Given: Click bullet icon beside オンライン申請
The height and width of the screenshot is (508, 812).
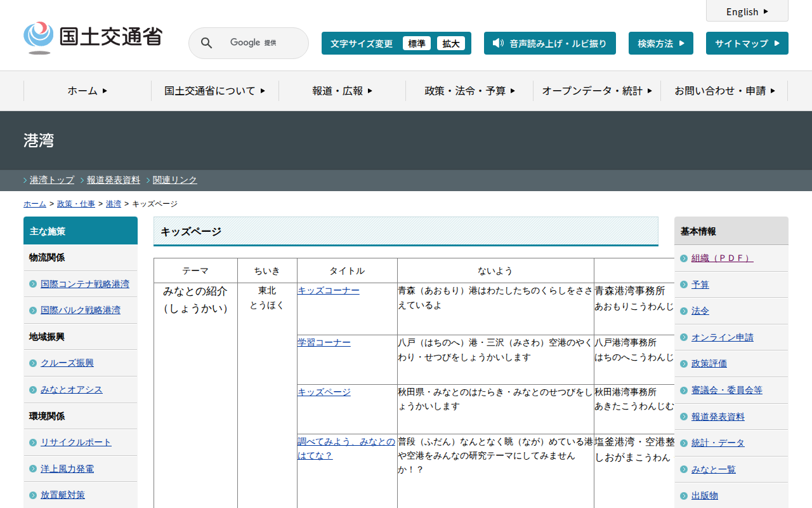Looking at the screenshot, I should pyautogui.click(x=683, y=338).
